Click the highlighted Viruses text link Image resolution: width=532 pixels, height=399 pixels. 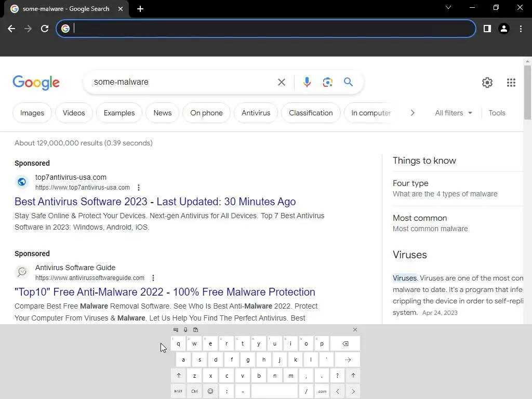(405, 278)
